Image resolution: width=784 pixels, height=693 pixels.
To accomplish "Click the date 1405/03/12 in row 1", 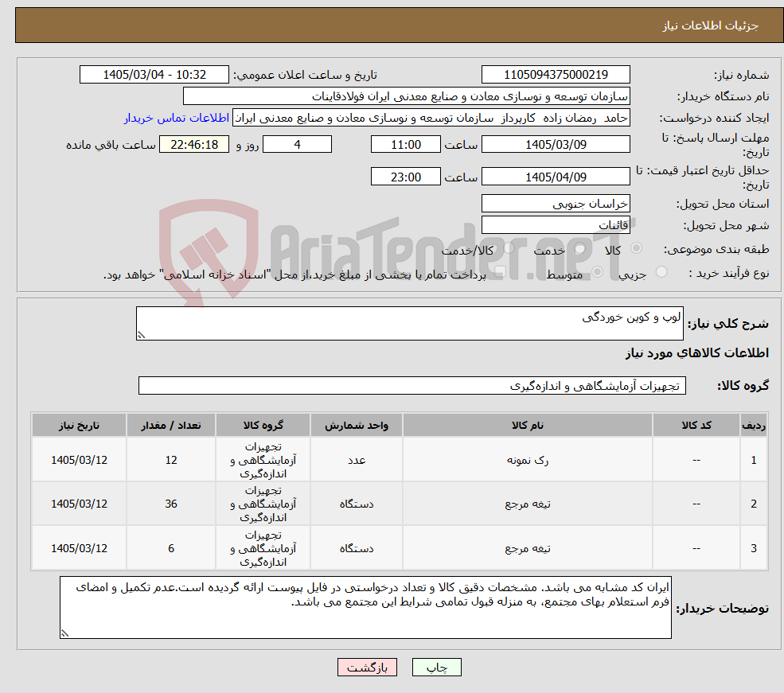I will click(79, 460).
